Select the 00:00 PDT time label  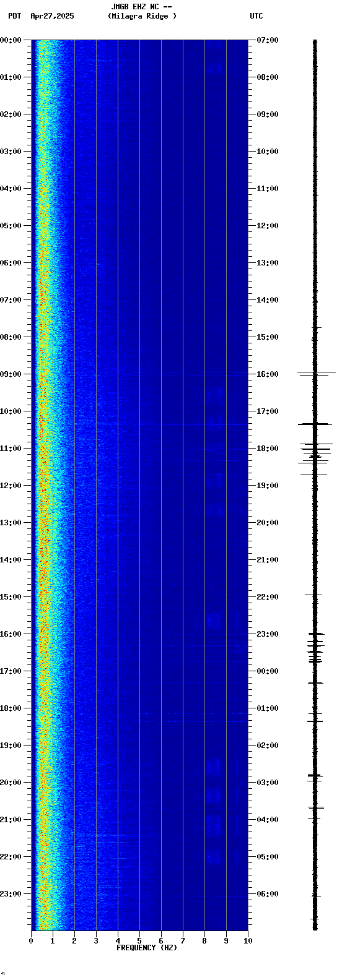click(x=11, y=40)
